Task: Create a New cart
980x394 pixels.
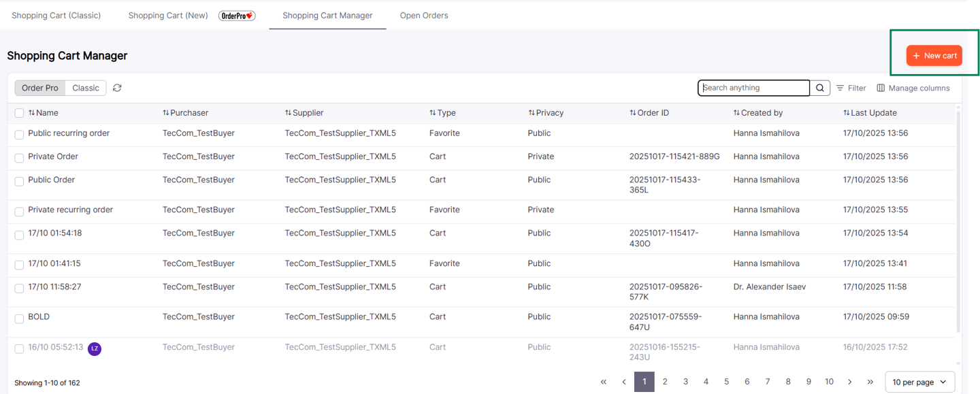Action: tap(934, 55)
